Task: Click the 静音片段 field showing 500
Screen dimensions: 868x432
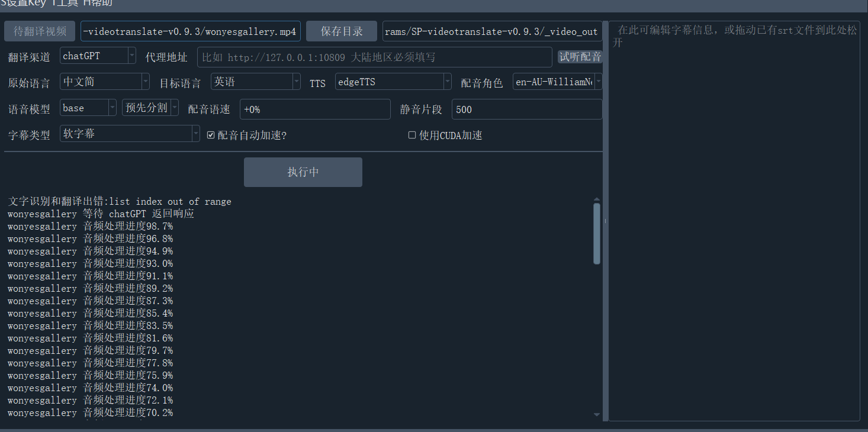Action: [x=526, y=109]
